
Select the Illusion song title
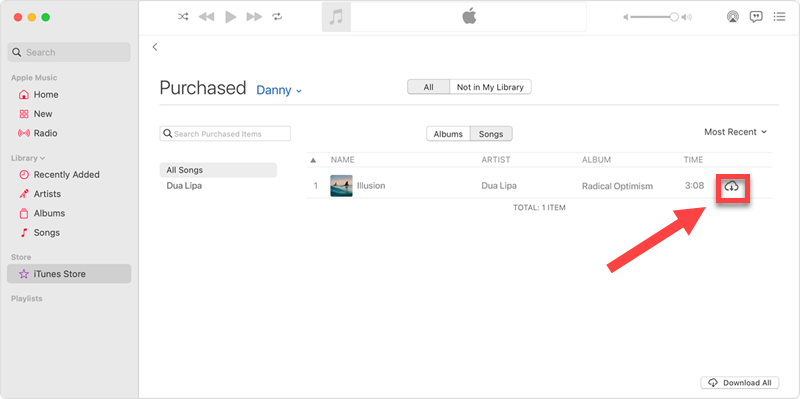pyautogui.click(x=371, y=186)
